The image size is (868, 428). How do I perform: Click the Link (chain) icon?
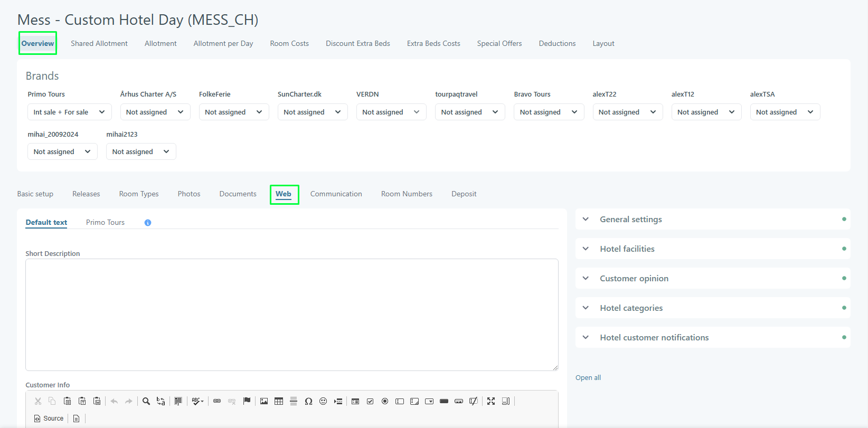[217, 401]
